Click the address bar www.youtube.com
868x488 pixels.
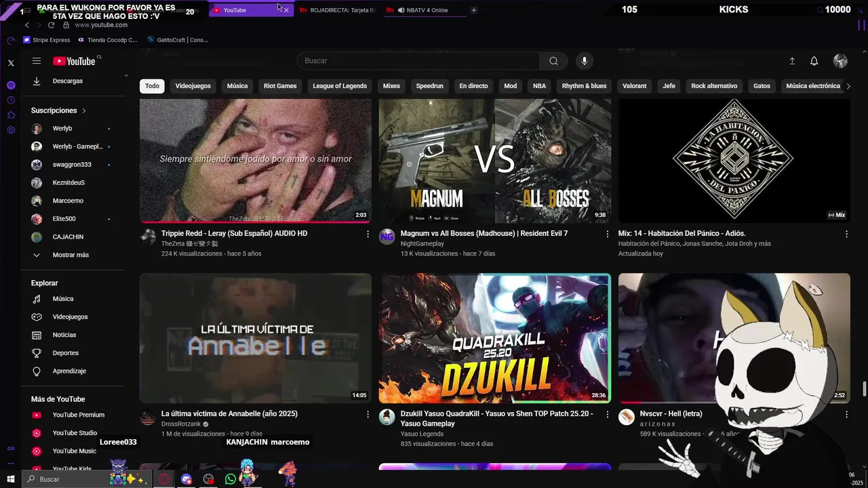(x=101, y=25)
